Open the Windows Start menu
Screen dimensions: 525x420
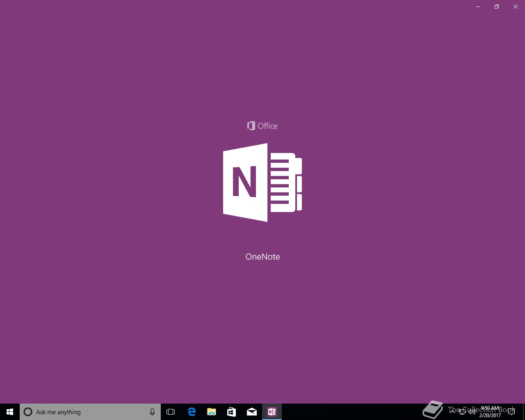[x=10, y=412]
